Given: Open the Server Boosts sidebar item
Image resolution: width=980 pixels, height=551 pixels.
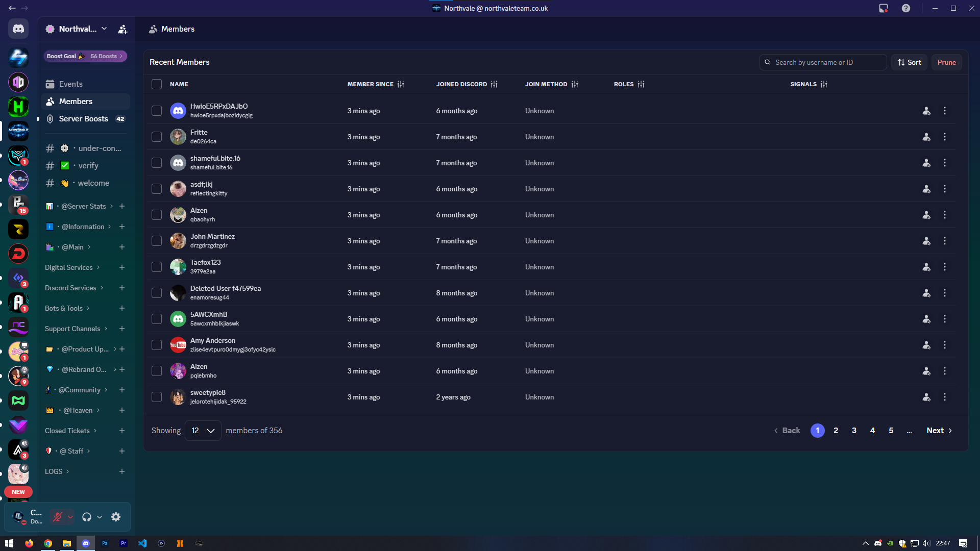Looking at the screenshot, I should coord(84,119).
